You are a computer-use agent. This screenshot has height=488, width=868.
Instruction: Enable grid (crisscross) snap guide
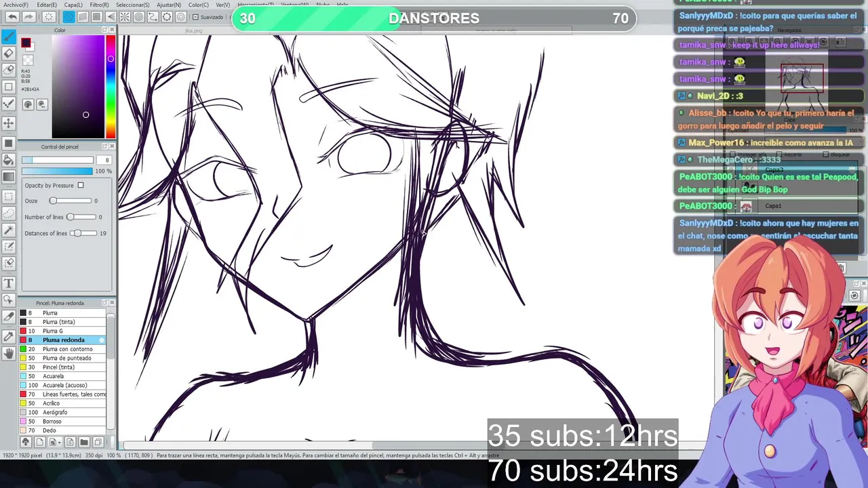tap(96, 17)
